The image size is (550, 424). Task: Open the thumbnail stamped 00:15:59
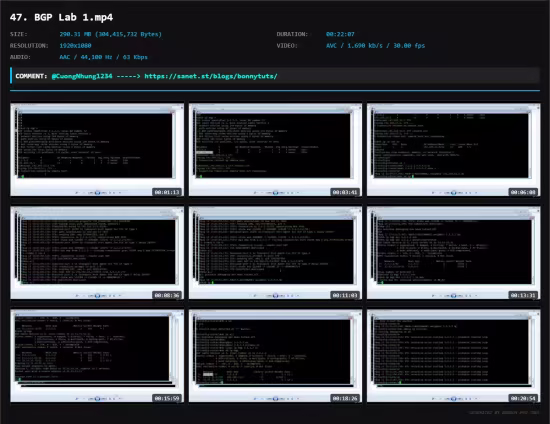pyautogui.click(x=97, y=356)
